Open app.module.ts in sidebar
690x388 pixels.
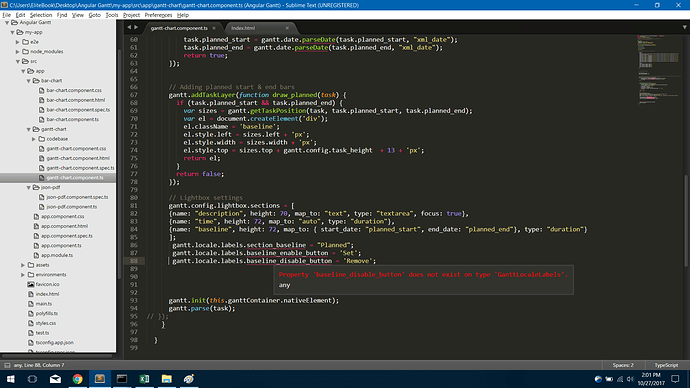[x=57, y=255]
